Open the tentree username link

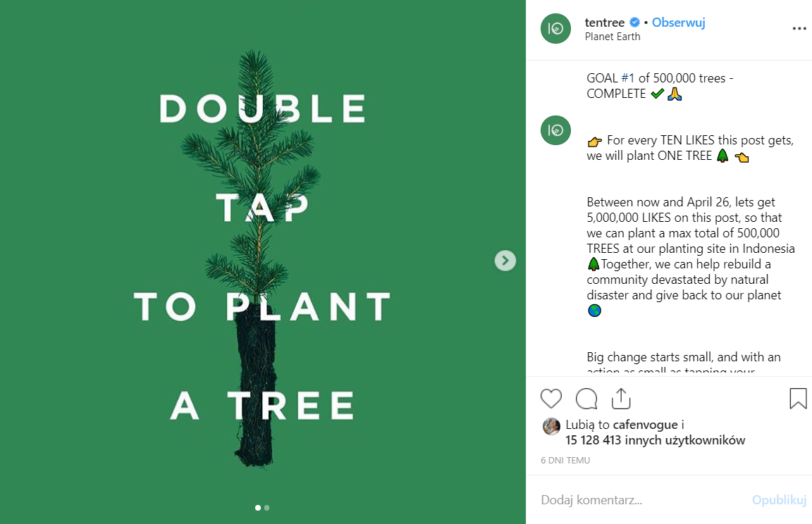coord(605,23)
